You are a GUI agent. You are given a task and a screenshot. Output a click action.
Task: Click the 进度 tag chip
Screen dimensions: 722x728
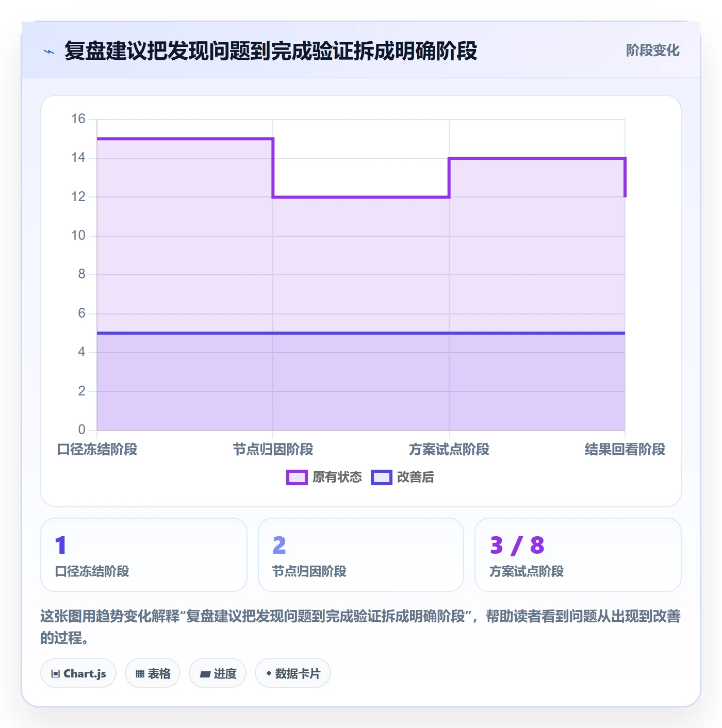point(218,673)
